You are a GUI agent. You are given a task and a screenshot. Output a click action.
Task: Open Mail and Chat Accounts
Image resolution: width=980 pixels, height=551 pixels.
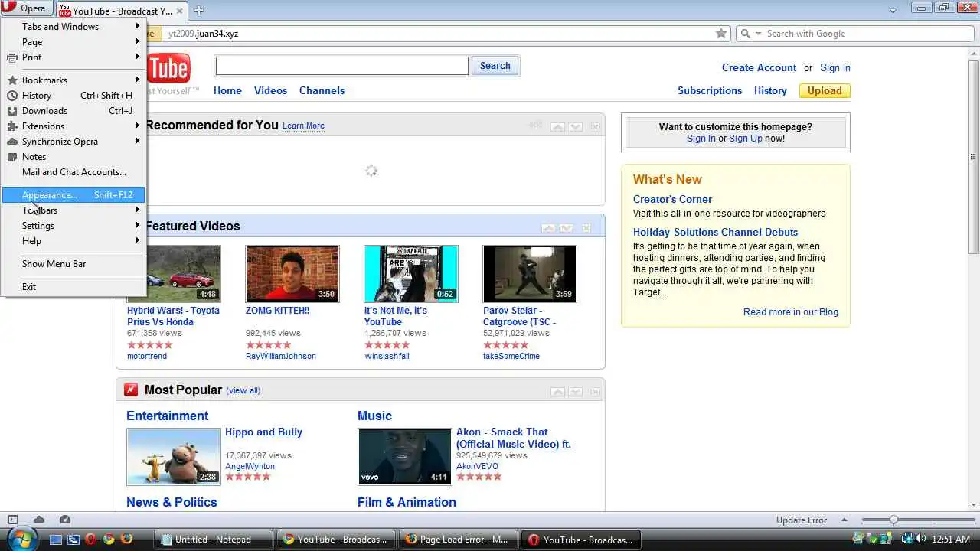click(x=73, y=172)
